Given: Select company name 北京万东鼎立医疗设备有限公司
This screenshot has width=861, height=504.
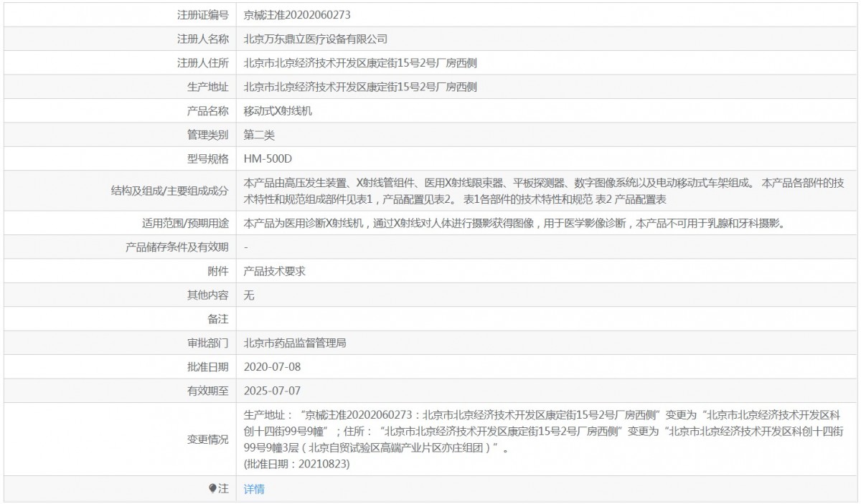Looking at the screenshot, I should (316, 39).
